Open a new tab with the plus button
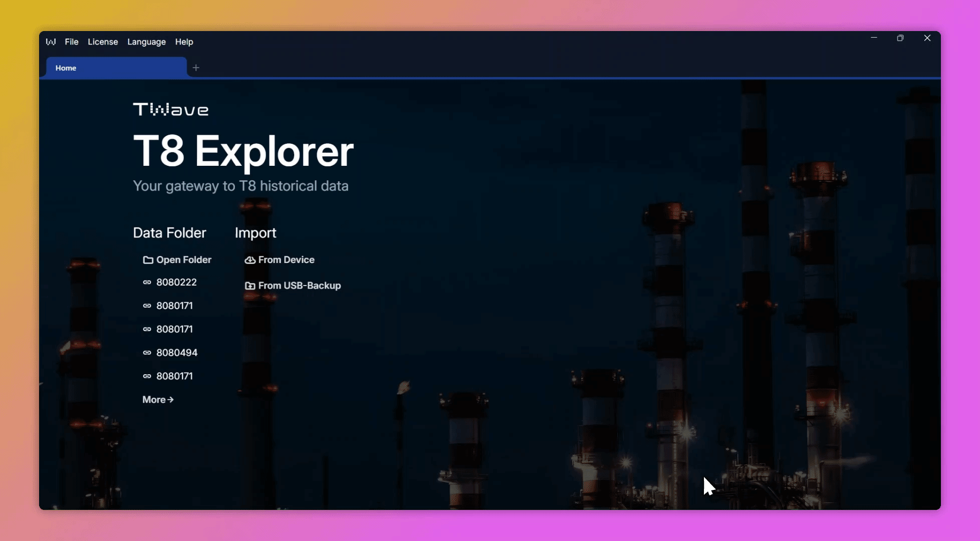 tap(196, 68)
